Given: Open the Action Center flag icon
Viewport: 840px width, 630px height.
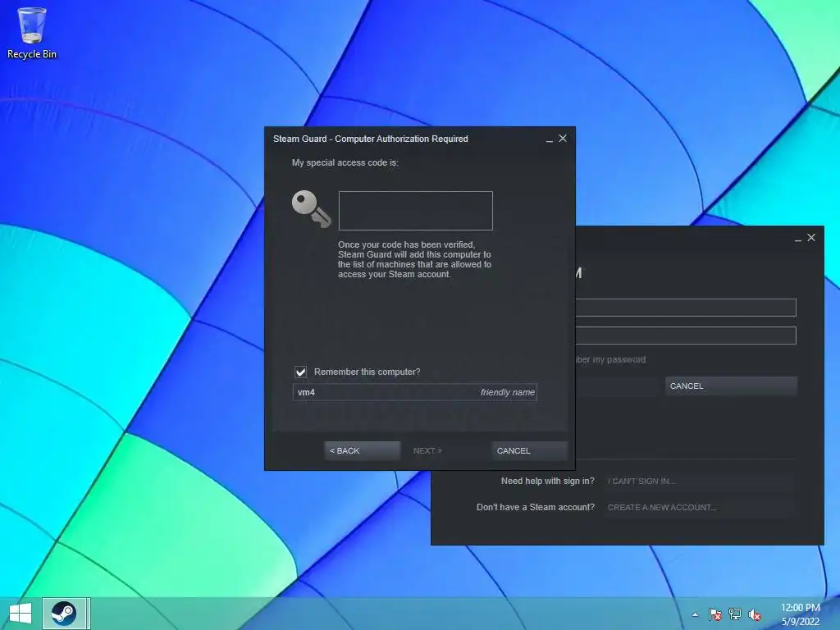Looking at the screenshot, I should [715, 614].
